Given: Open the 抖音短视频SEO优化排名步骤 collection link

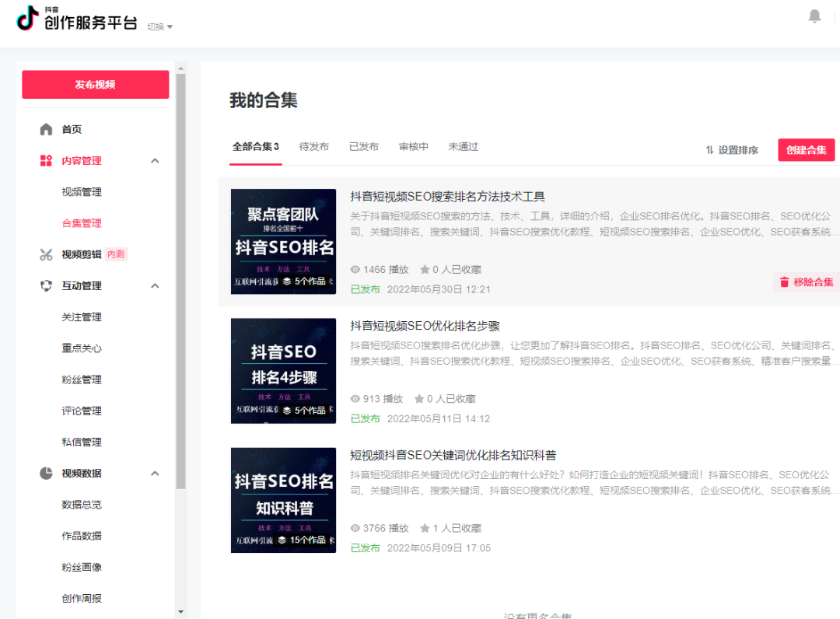Looking at the screenshot, I should coord(424,326).
